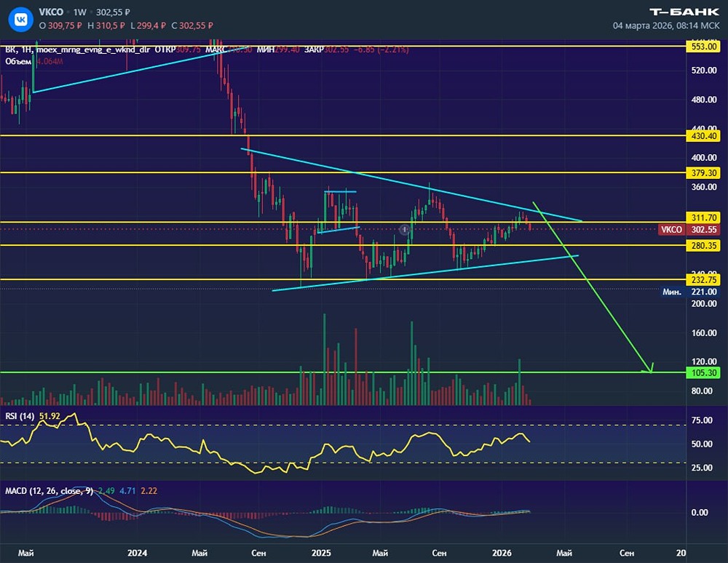This screenshot has height=563, width=728.
Task: Click the 80.00 price axis tick
Action: tap(702, 391)
